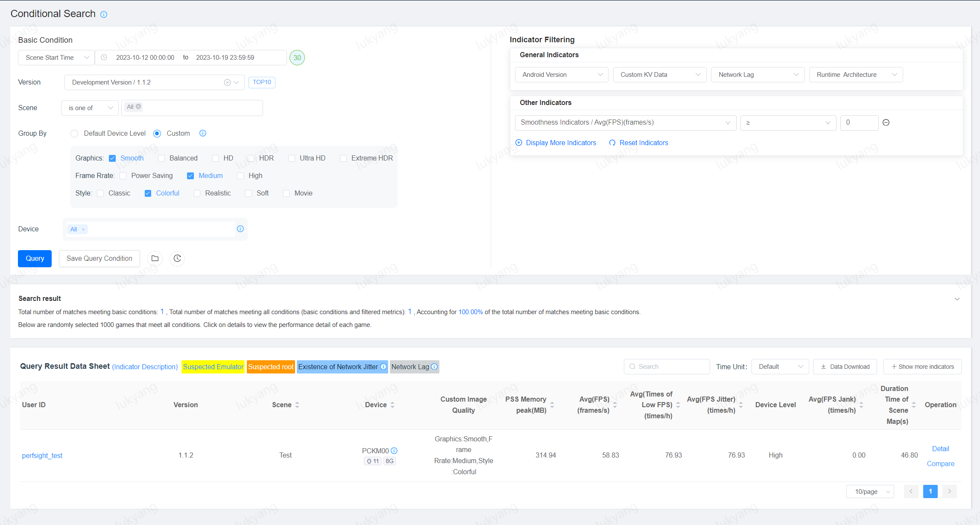Click the Device field info icon

click(x=240, y=229)
